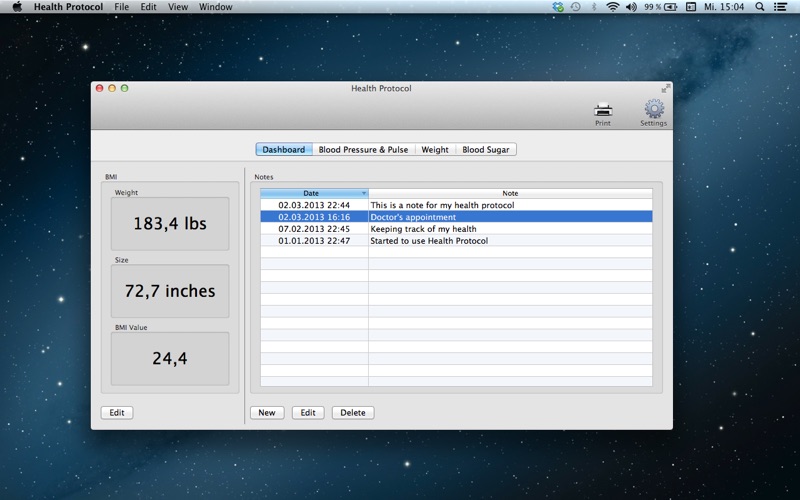Open the Notification Center list icon
The height and width of the screenshot is (500, 800).
click(x=780, y=7)
